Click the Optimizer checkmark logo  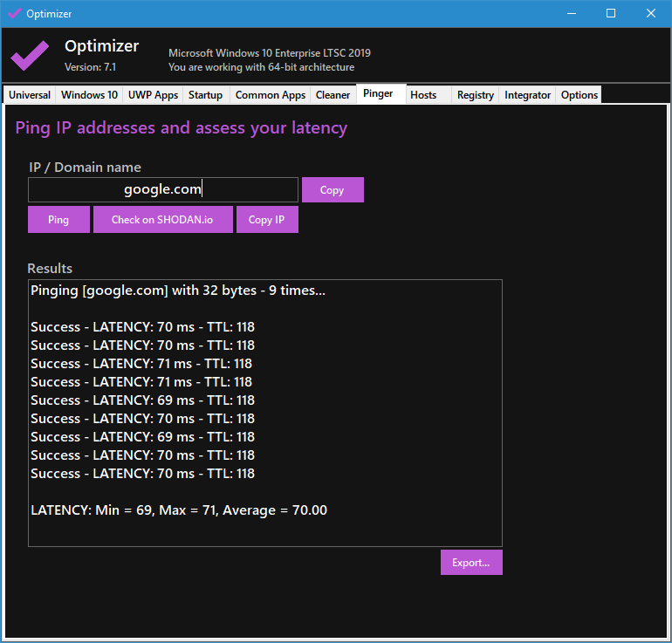point(30,55)
